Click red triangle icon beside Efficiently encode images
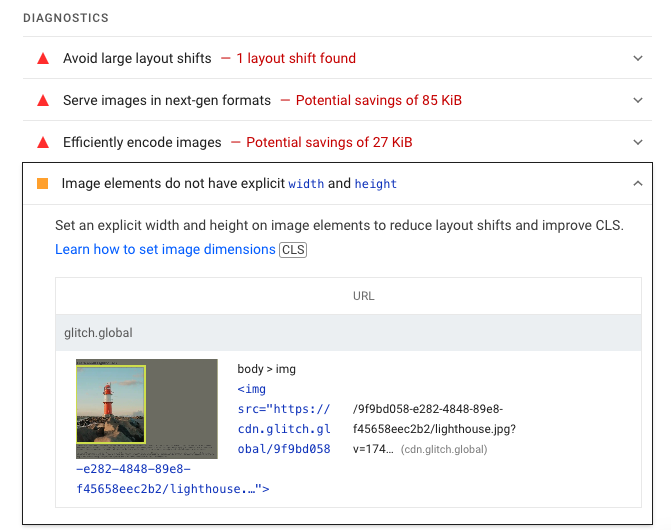This screenshot has height=530, width=671. click(43, 142)
